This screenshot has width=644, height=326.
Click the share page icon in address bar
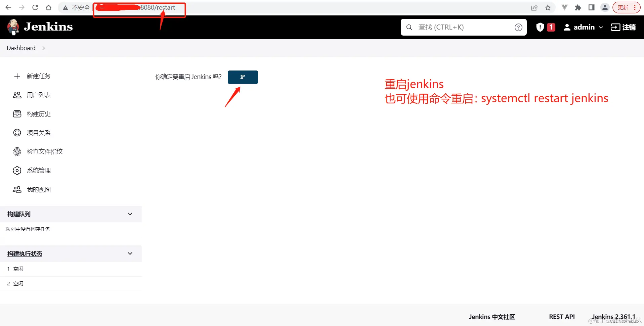click(534, 8)
